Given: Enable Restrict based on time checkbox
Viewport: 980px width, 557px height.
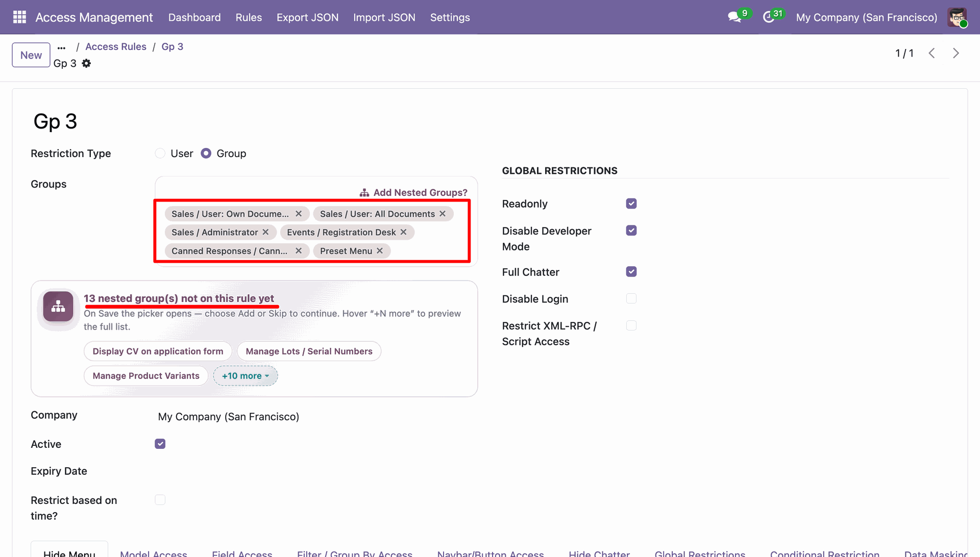Looking at the screenshot, I should point(160,500).
